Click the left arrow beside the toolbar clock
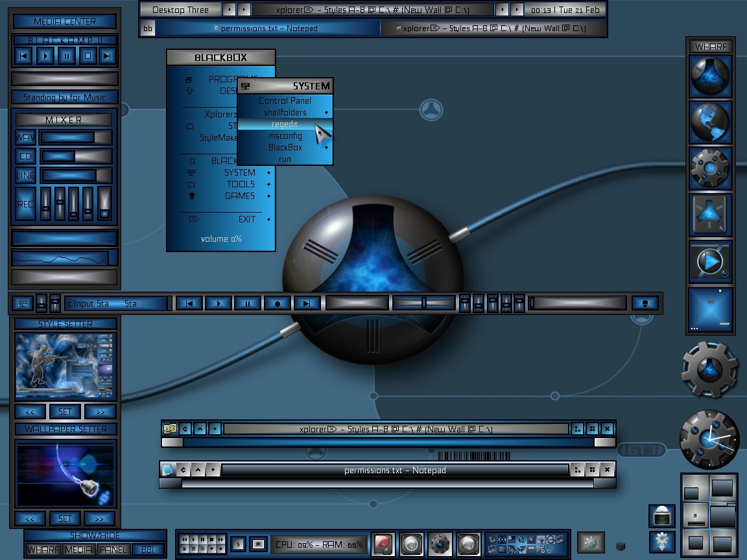 click(502, 10)
